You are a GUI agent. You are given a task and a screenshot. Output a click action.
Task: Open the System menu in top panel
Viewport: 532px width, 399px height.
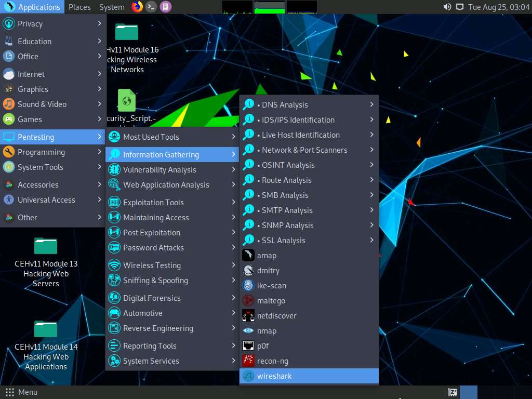coord(112,7)
